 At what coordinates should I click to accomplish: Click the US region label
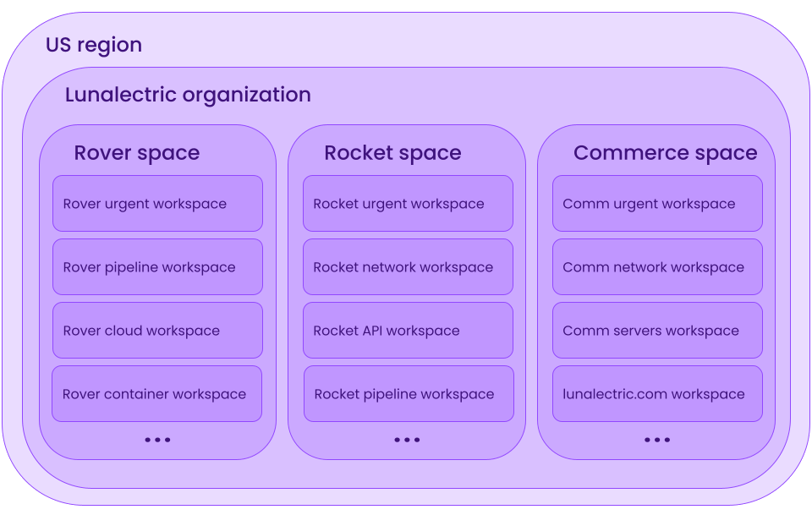pyautogui.click(x=94, y=45)
